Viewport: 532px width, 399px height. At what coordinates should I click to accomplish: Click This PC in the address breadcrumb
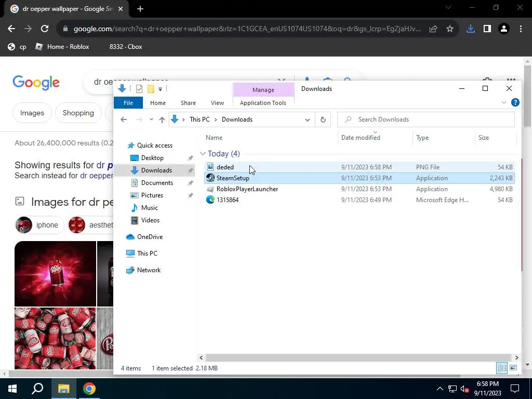click(x=199, y=119)
